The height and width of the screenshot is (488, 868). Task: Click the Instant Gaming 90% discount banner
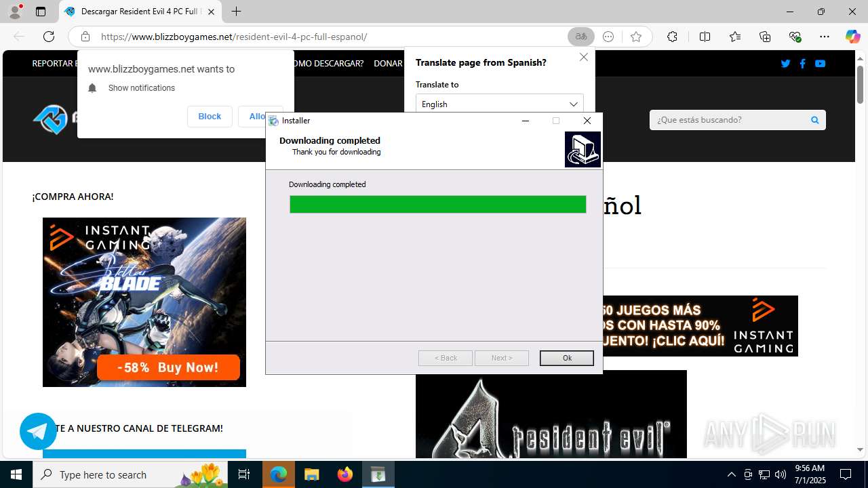pos(700,326)
